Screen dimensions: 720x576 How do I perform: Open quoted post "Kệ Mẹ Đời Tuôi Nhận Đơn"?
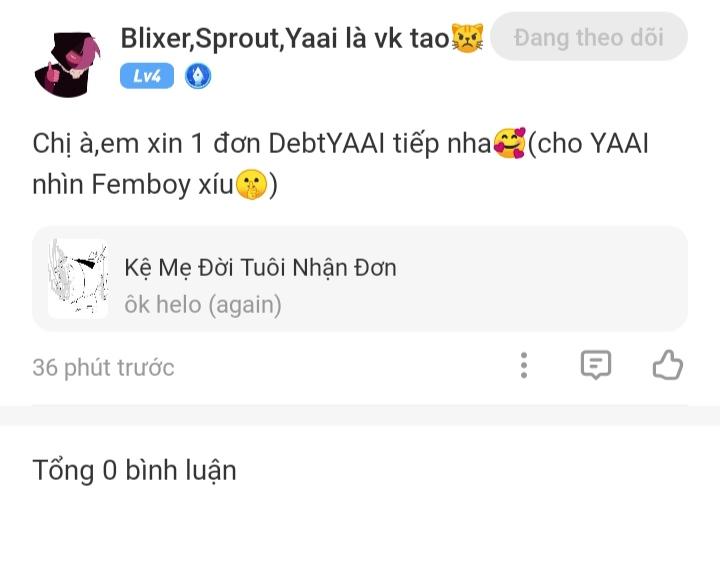260,267
